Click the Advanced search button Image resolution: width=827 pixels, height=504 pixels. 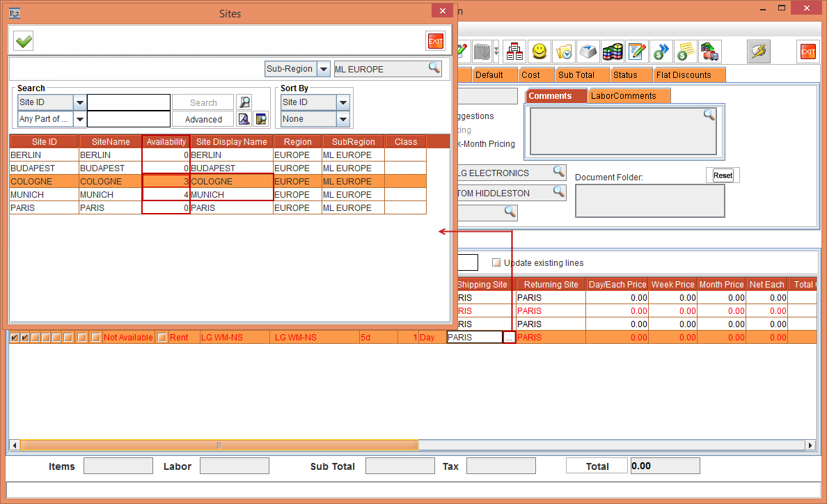pos(203,120)
